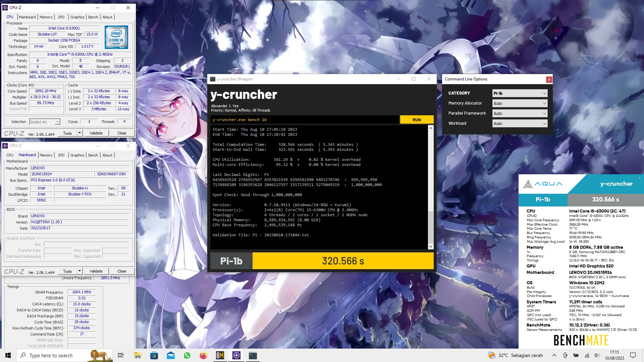Open network status tray icon
This screenshot has width=644, height=362.
pyautogui.click(x=587, y=355)
